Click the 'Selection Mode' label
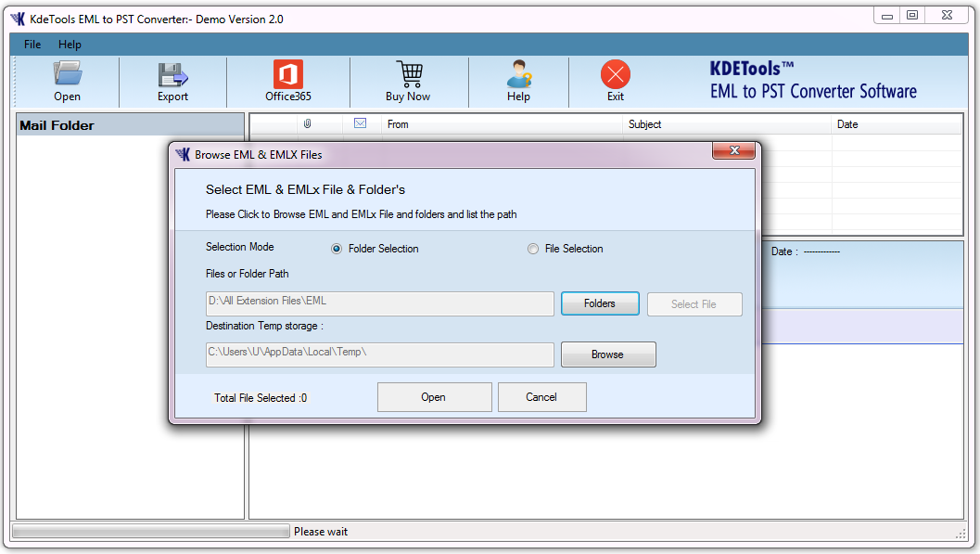 click(240, 247)
